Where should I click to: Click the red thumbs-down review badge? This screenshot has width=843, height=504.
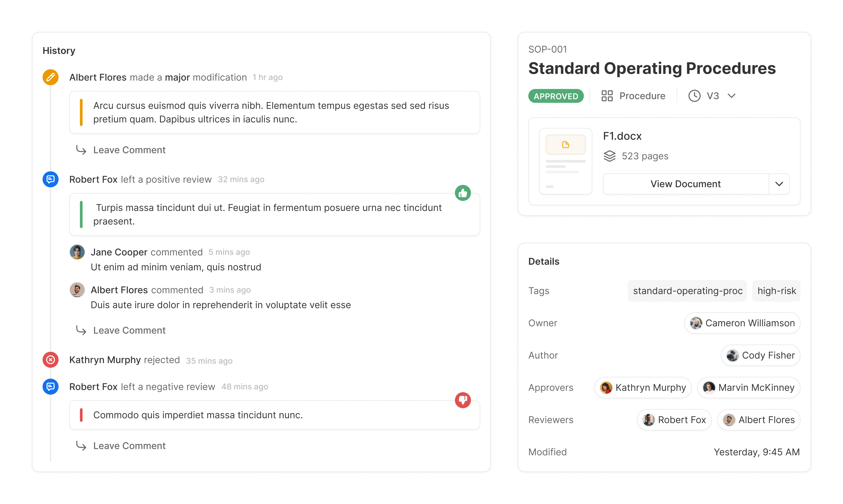[x=463, y=400]
